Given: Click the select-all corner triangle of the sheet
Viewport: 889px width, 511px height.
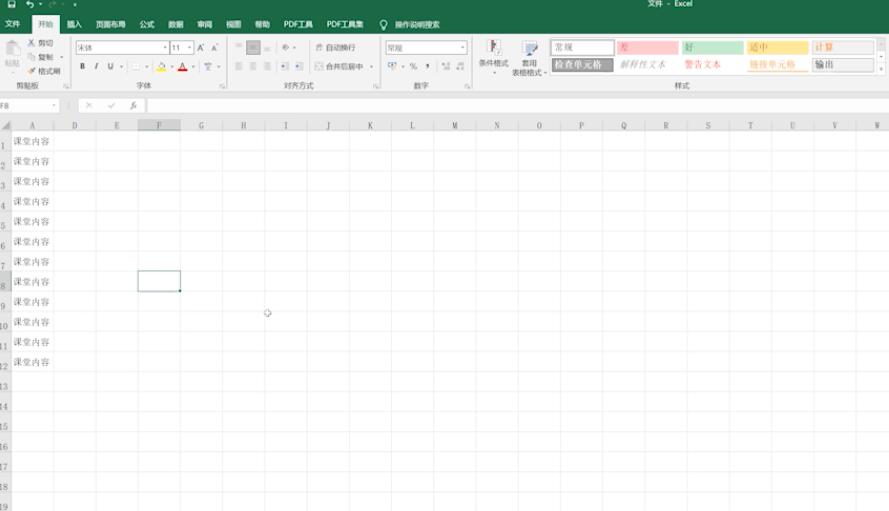Looking at the screenshot, I should click(x=6, y=125).
